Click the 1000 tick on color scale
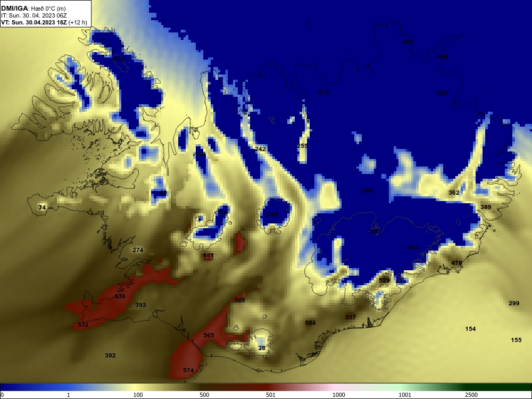The width and height of the screenshot is (532, 399). (x=338, y=395)
